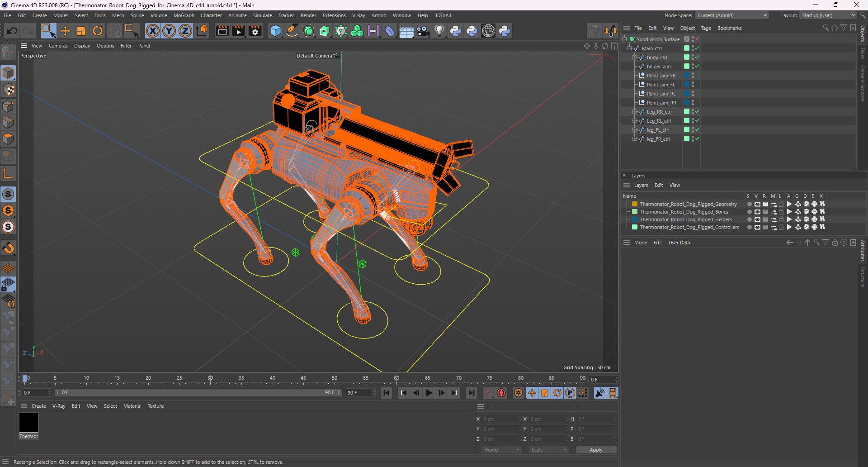This screenshot has height=467, width=868.
Task: Click the Helpers layer color swatch
Action: (x=635, y=219)
